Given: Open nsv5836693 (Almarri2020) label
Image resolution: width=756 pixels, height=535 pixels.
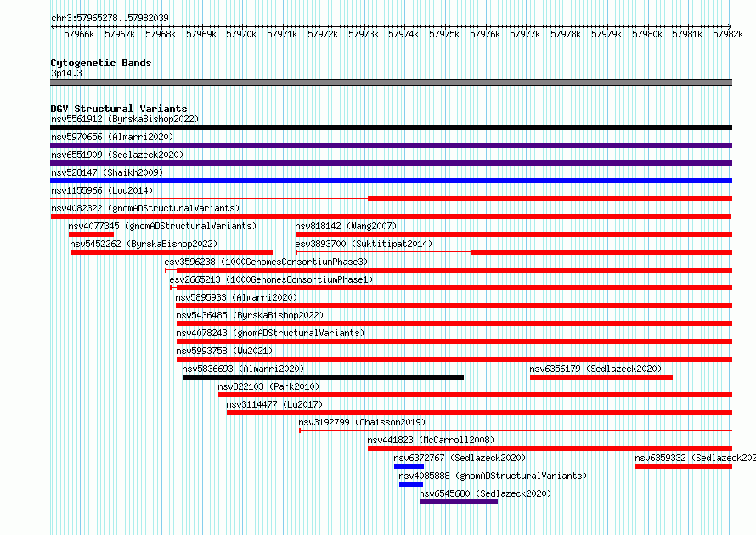Looking at the screenshot, I should pyautogui.click(x=243, y=369).
